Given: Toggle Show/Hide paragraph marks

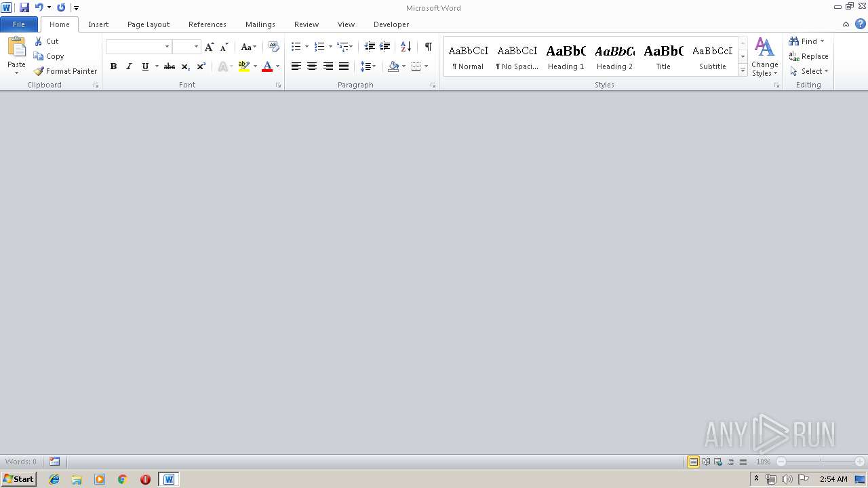Looking at the screenshot, I should coord(429,47).
